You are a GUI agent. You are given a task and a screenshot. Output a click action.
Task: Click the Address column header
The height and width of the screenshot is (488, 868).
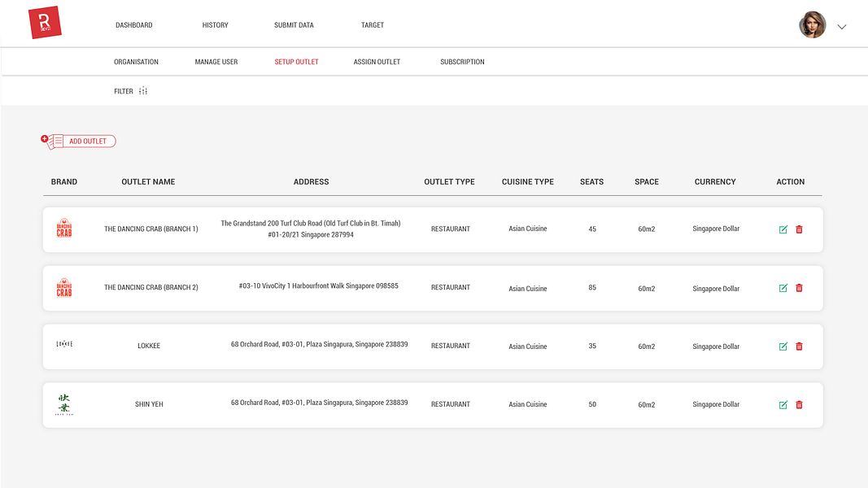point(311,181)
